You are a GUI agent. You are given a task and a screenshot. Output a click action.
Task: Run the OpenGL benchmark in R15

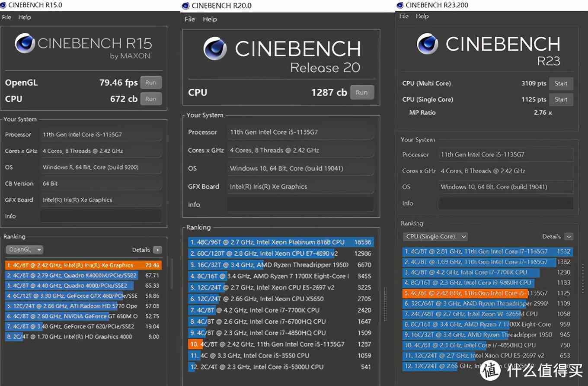(x=150, y=83)
